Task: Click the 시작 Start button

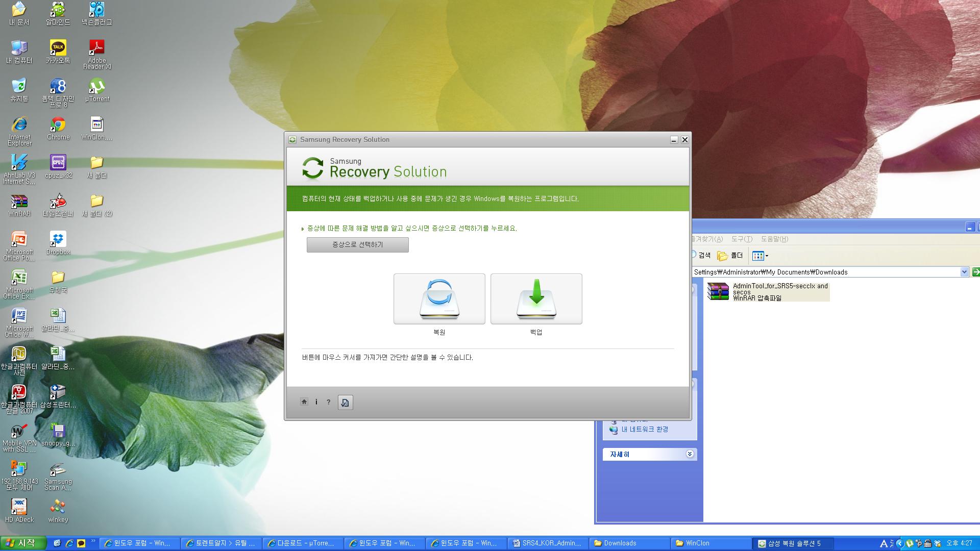Action: tap(23, 543)
